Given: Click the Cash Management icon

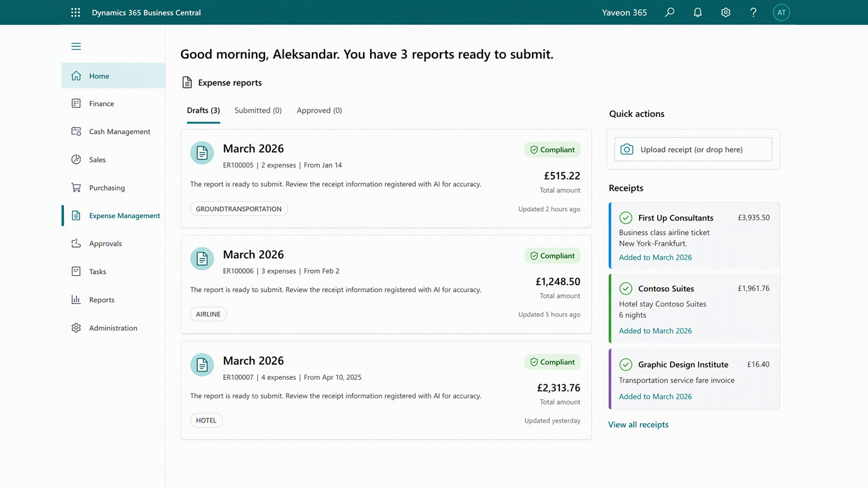Looking at the screenshot, I should pyautogui.click(x=76, y=131).
